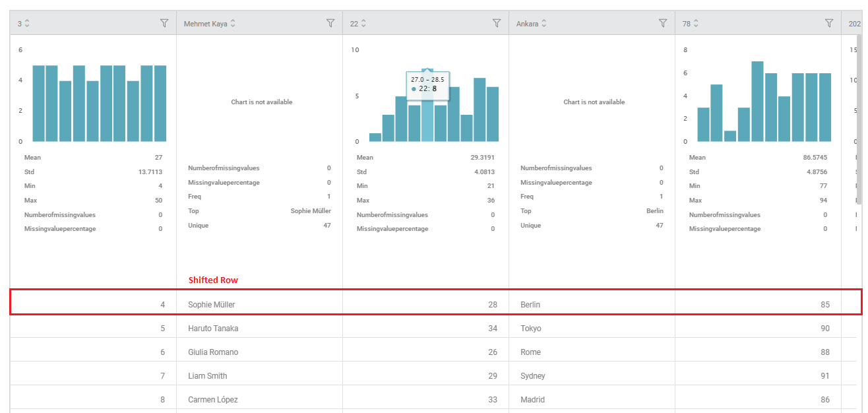Sort column "22" with its sort arrows
Image resolution: width=868 pixels, height=413 pixels.
363,24
